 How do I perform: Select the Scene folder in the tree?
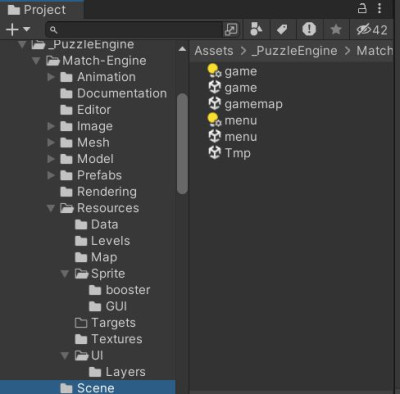(88, 388)
